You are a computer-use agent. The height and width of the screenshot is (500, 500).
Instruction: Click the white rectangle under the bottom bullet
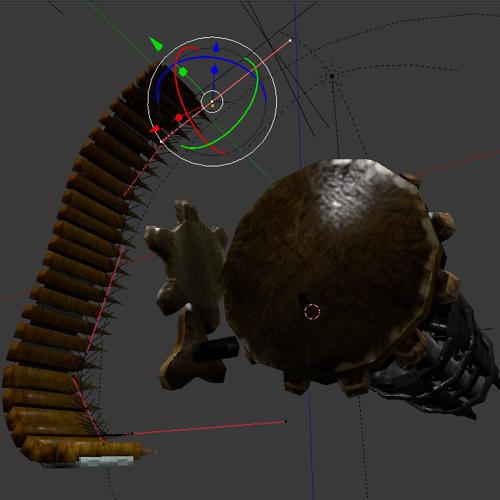pos(106,461)
